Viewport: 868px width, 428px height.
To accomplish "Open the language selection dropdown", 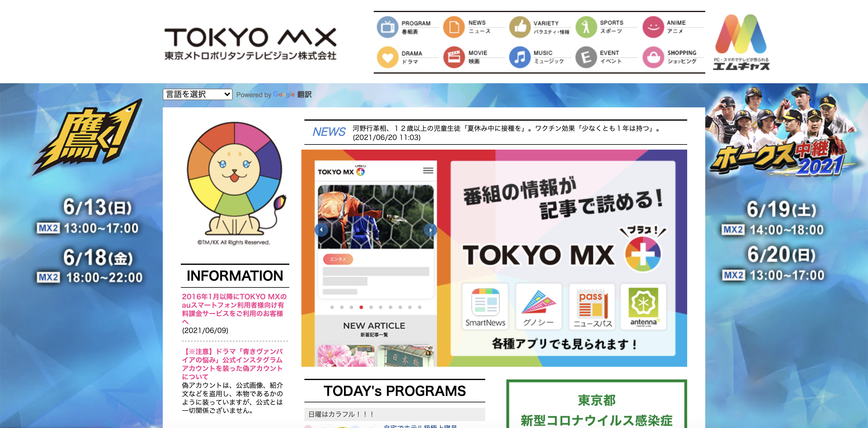I will 197,94.
